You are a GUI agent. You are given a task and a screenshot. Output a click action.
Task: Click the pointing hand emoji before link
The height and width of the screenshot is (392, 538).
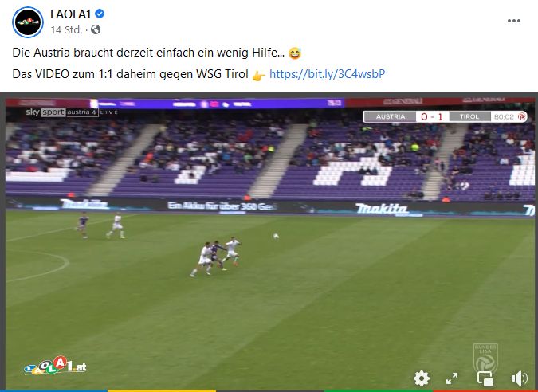click(258, 75)
